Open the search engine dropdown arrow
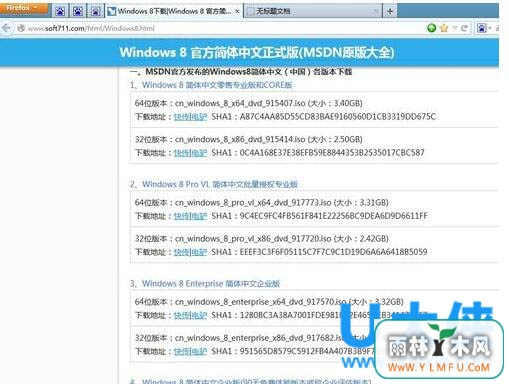Screen dimensions: 509x384 490,28
